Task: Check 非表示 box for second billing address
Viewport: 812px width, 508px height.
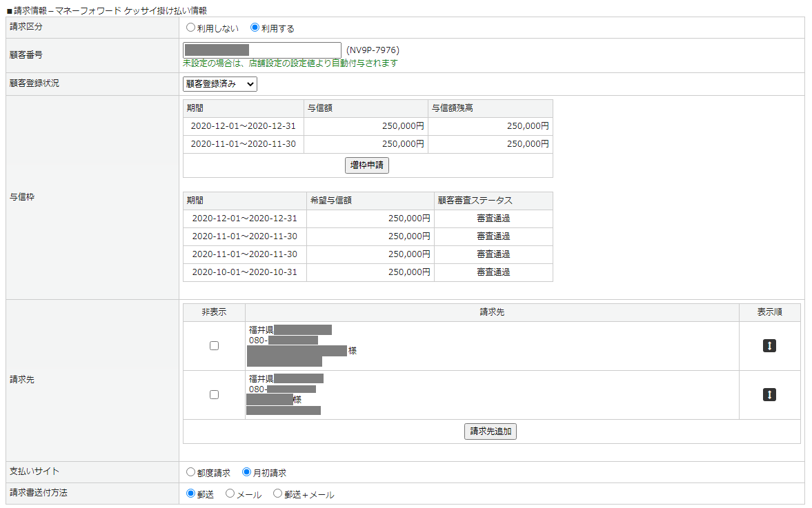Action: pos(214,395)
